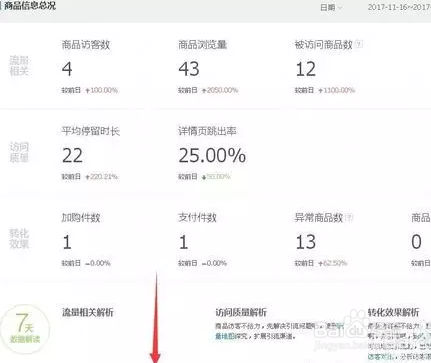Click the 转化效果解析 heading
The image size is (431, 363).
point(393,312)
